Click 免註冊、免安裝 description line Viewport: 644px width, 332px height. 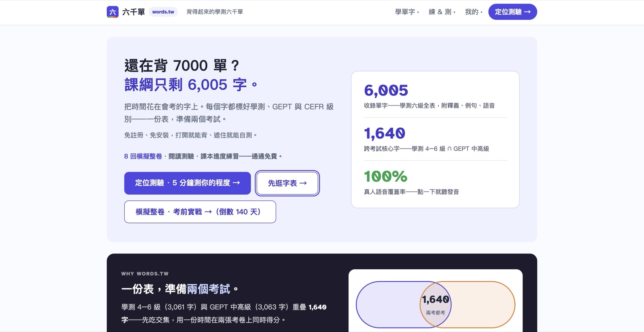coord(191,135)
